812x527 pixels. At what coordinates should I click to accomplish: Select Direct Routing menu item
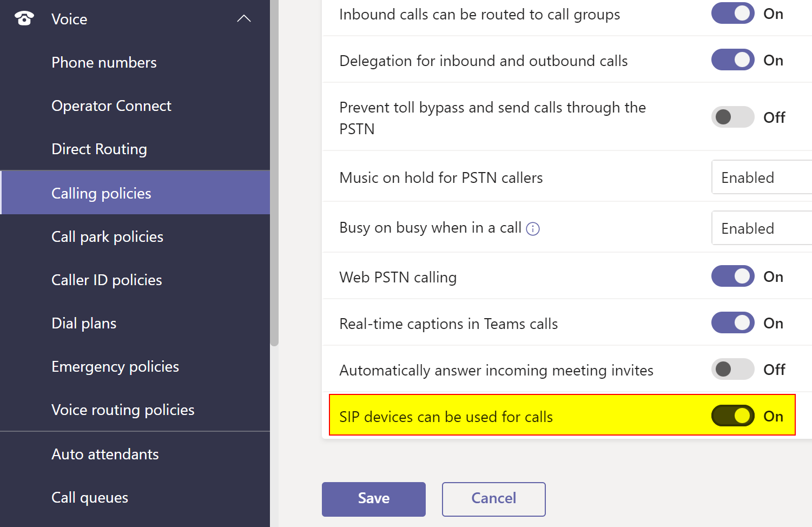(99, 149)
